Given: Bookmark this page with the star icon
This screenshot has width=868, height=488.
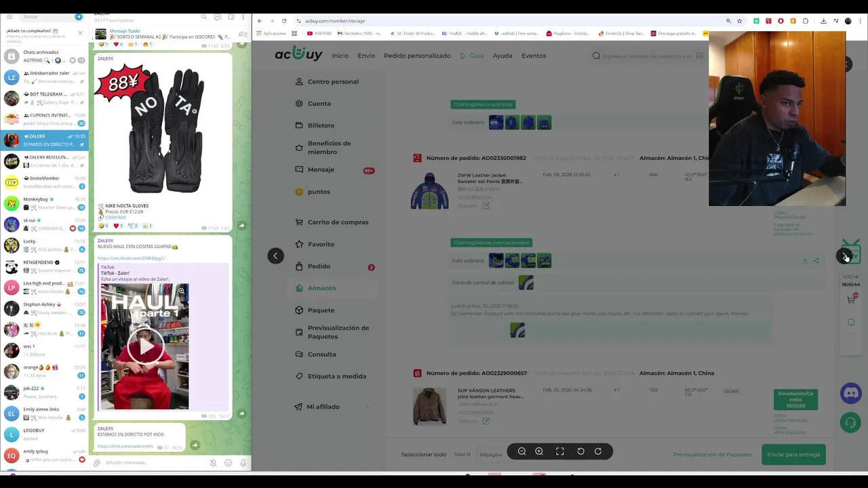Looking at the screenshot, I should point(739,21).
